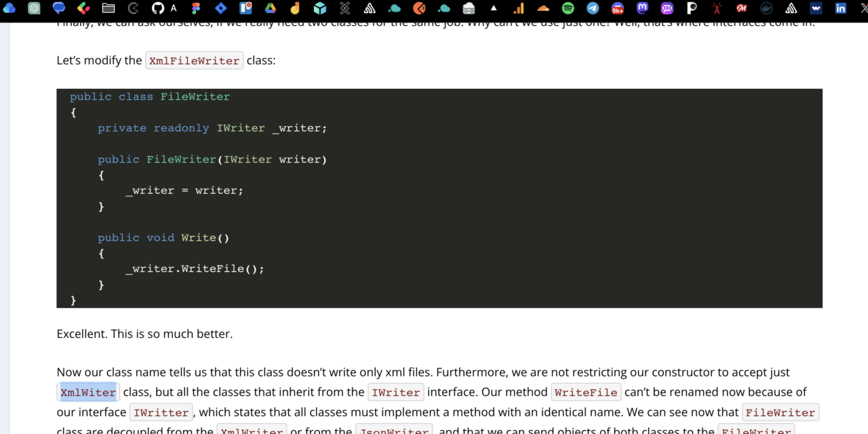Image resolution: width=868 pixels, height=434 pixels.
Task: Open the Telegram bookmark icon
Action: (593, 8)
